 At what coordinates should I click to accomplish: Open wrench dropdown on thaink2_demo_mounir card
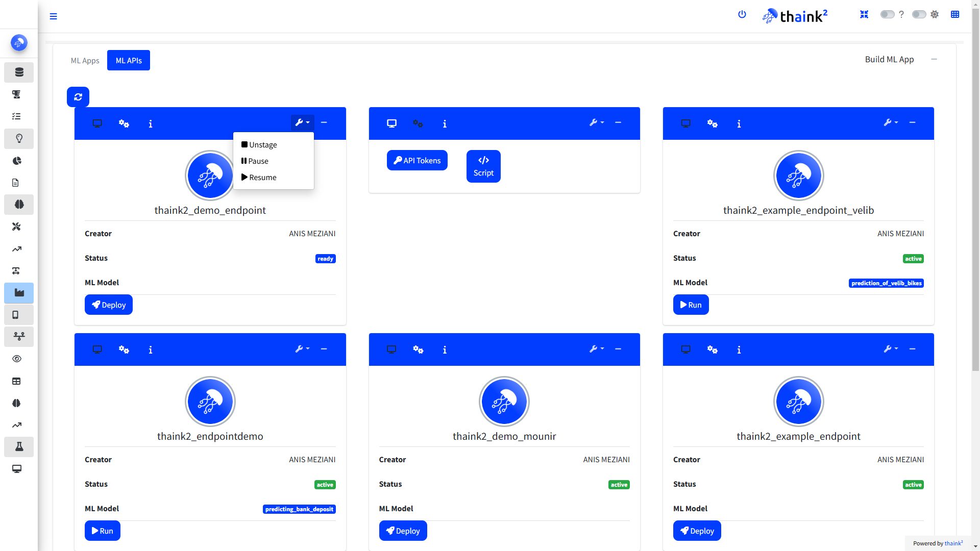tap(596, 349)
